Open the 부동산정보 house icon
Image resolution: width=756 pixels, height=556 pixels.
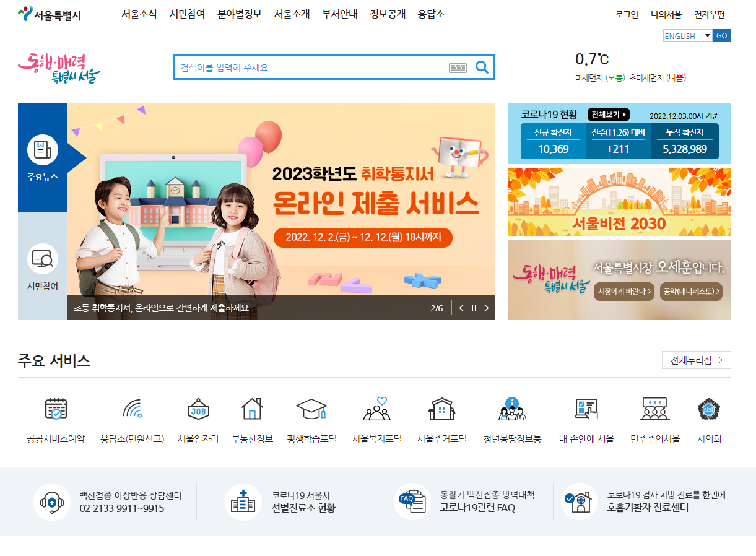(x=252, y=409)
